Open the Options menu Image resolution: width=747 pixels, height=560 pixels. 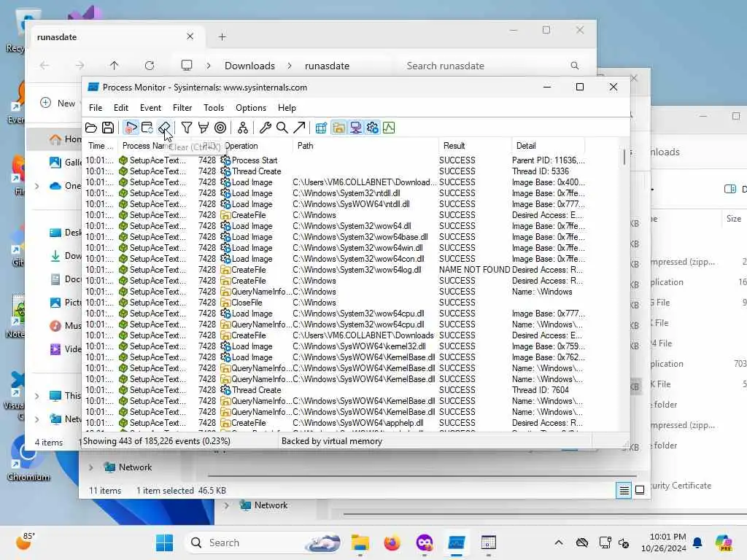pyautogui.click(x=251, y=108)
